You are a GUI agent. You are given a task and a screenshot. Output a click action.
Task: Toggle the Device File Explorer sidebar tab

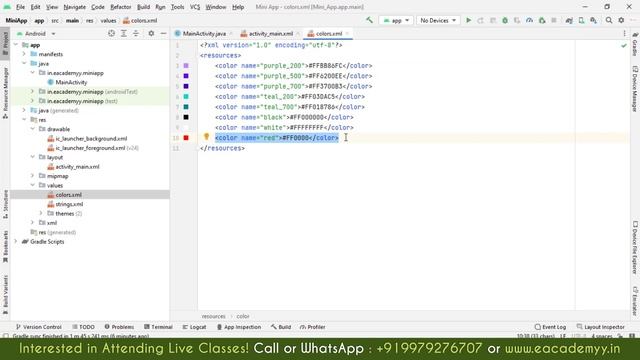[635, 247]
